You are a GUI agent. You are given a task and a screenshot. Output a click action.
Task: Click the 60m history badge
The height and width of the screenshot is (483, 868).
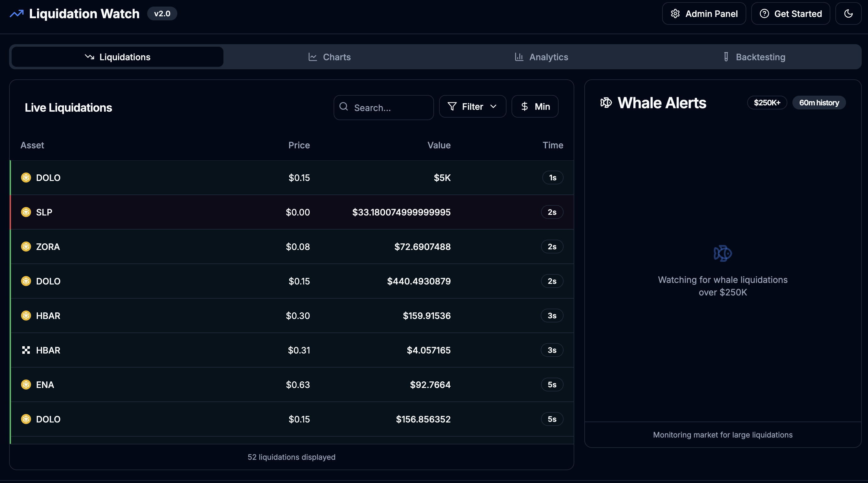pyautogui.click(x=818, y=103)
